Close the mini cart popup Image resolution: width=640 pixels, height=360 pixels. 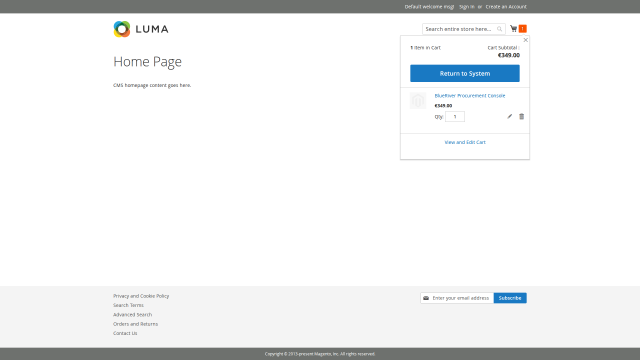click(526, 40)
